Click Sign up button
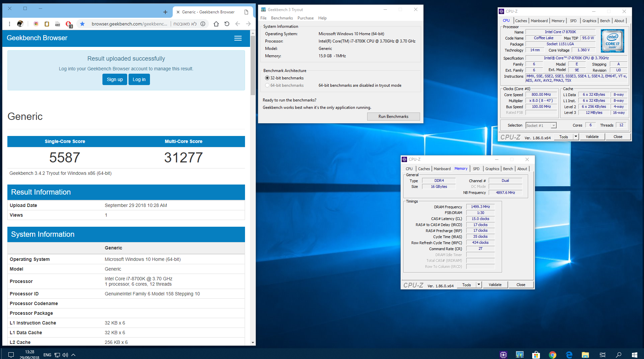The width and height of the screenshot is (644, 359). [115, 79]
